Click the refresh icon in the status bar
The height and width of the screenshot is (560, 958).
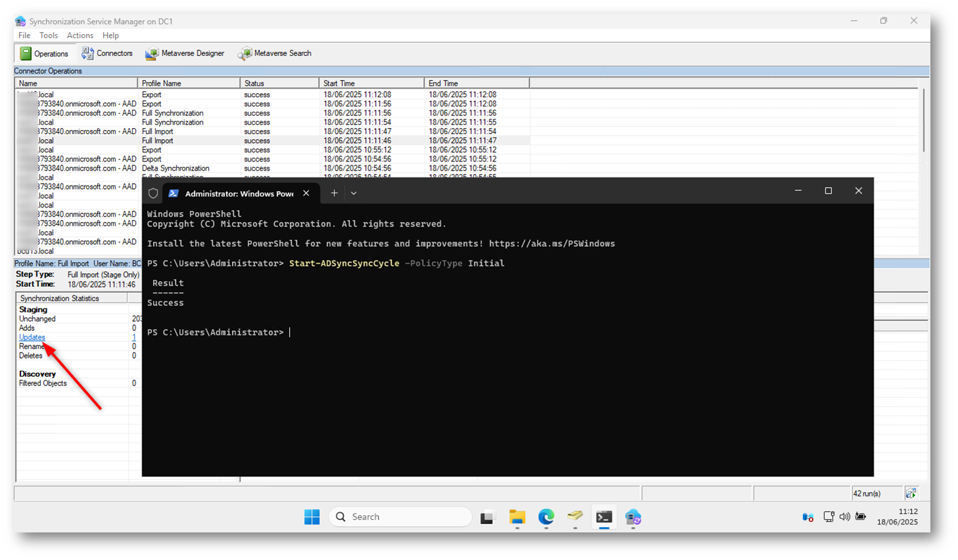[911, 493]
